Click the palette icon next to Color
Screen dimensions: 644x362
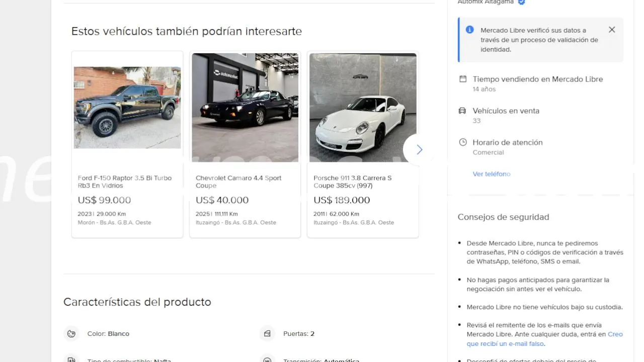(x=71, y=333)
